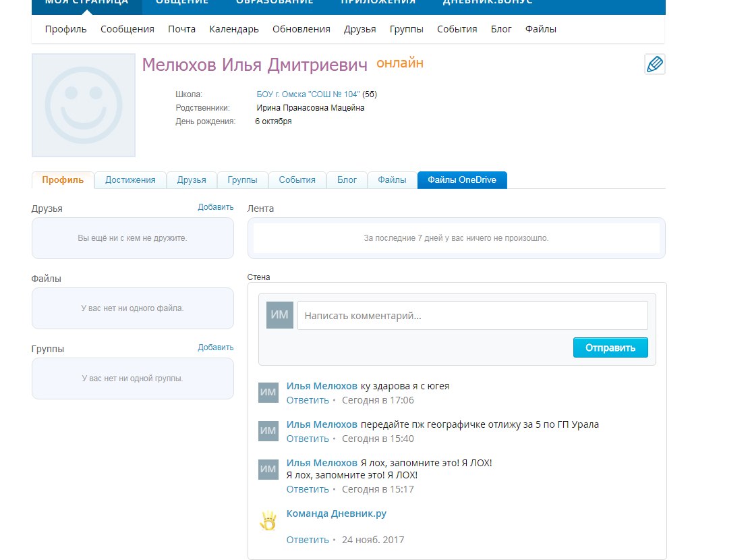The width and height of the screenshot is (748, 560).
Task: Click ИМ avatar next to 15:40 post
Action: coord(268,431)
